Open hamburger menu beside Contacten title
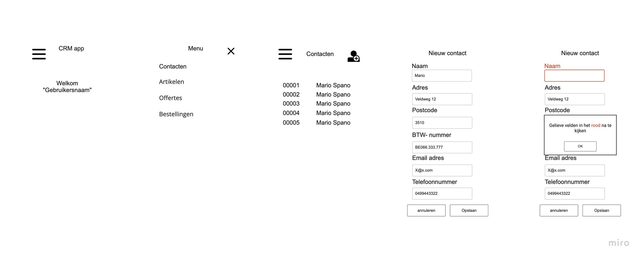This screenshot has width=644, height=261. pyautogui.click(x=285, y=54)
